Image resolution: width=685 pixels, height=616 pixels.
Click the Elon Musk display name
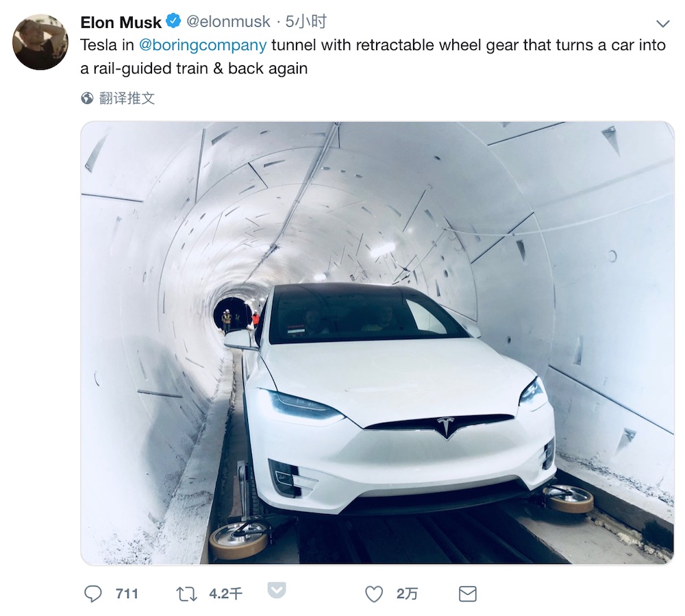[121, 23]
